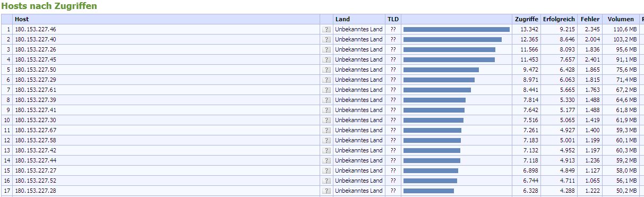The width and height of the screenshot is (644, 197).
Task: Select the question mark icon for 180.153.227.50
Action: tap(327, 70)
